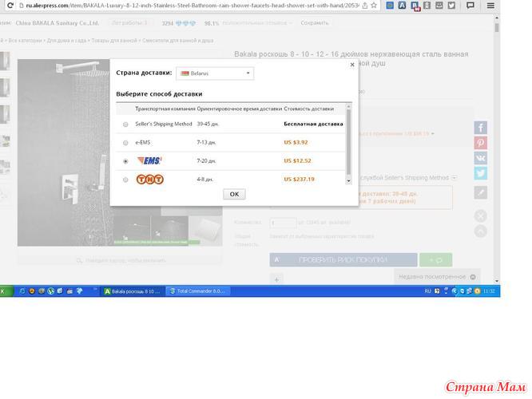The image size is (532, 399).
Task: Click the taskbar clock showing 11:32
Action: click(489, 291)
